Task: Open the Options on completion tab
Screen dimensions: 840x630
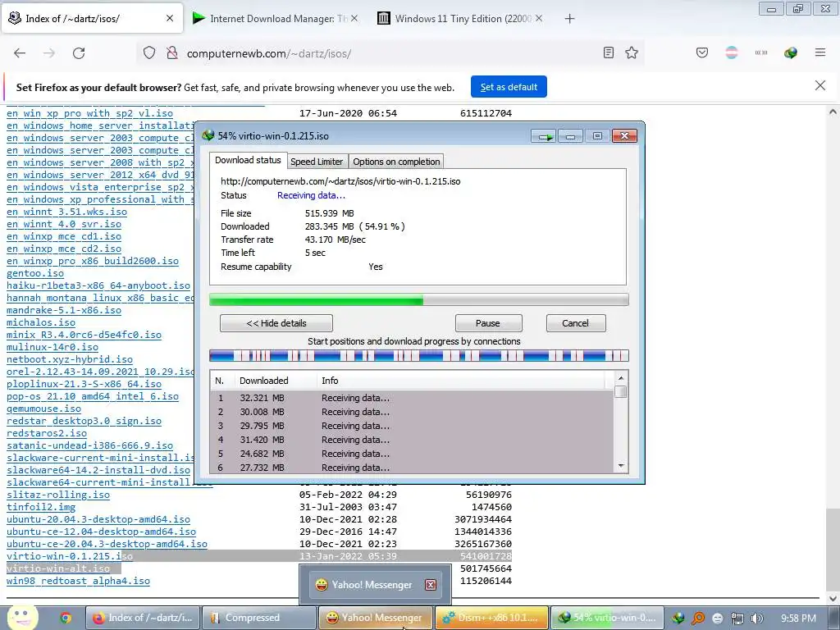Action: click(396, 162)
